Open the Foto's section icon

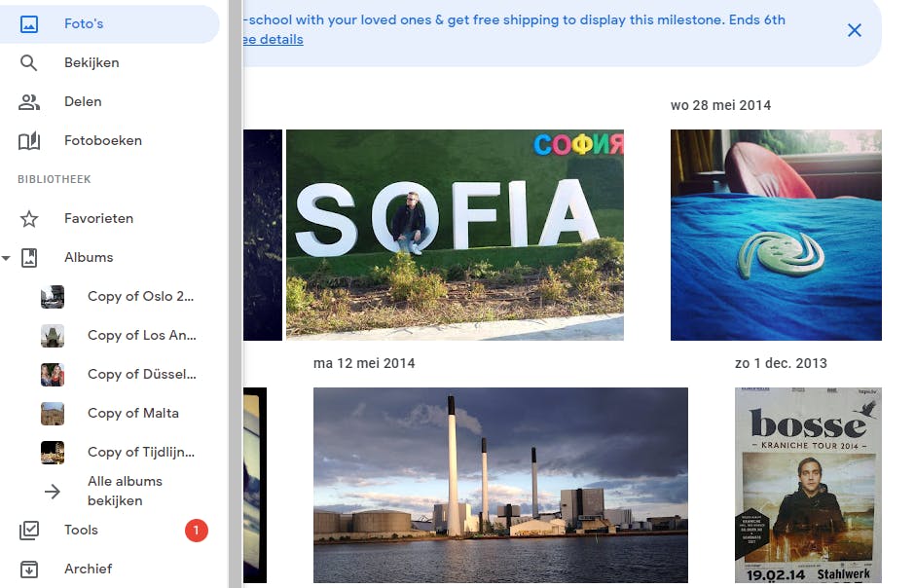click(30, 23)
